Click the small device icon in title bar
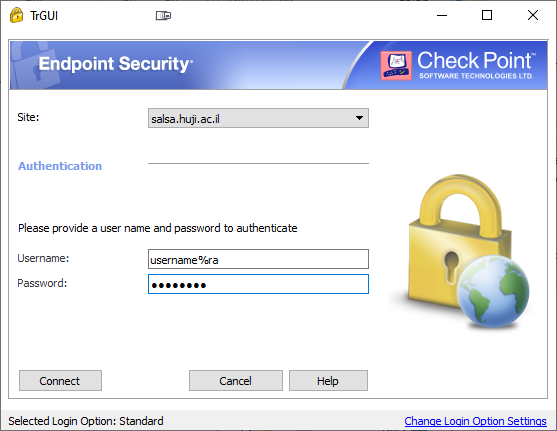The image size is (557, 431). click(163, 16)
